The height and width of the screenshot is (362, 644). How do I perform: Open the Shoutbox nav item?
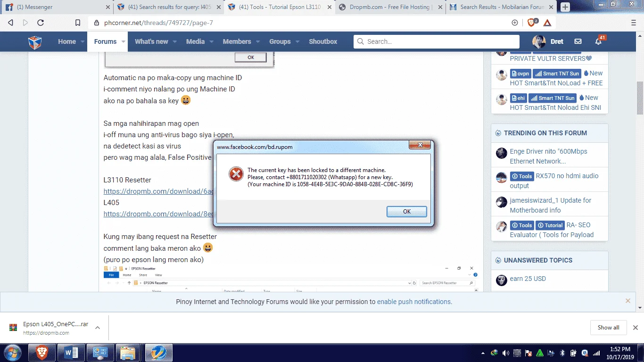(323, 41)
